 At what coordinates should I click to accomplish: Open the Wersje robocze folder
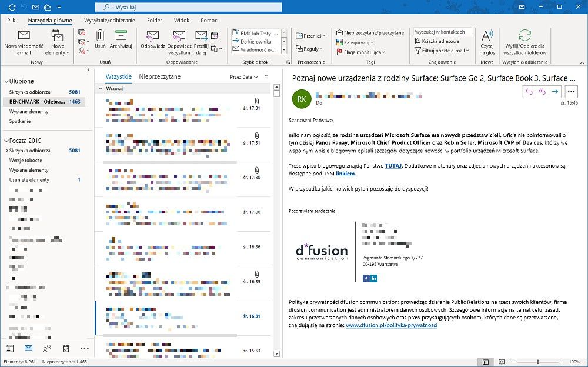pyautogui.click(x=25, y=160)
